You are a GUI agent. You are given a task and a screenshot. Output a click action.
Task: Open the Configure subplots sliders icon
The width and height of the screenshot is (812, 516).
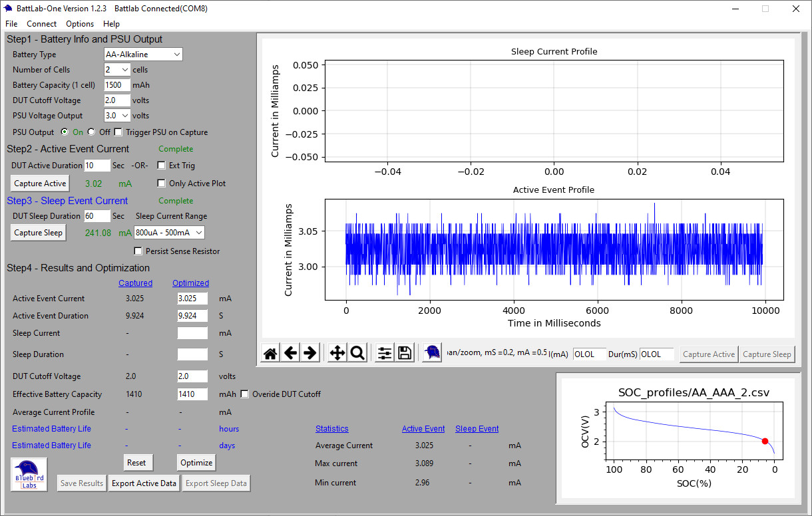click(x=385, y=354)
